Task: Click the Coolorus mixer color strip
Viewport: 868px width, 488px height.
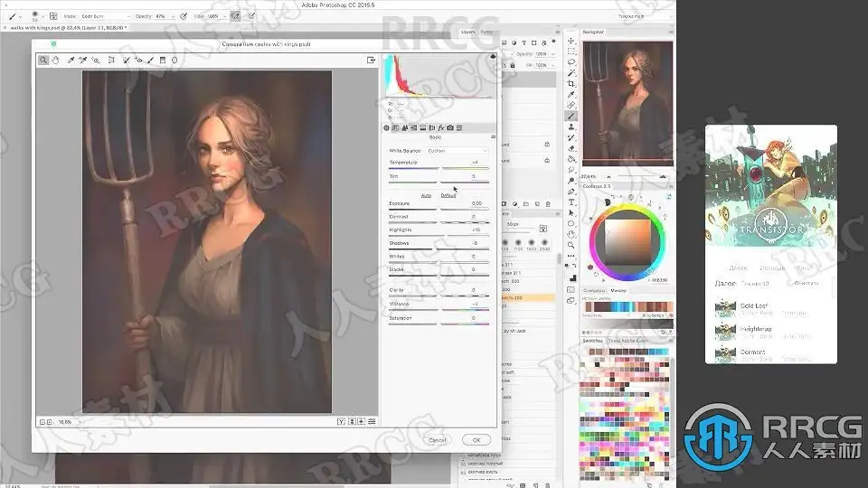Action: [x=629, y=306]
